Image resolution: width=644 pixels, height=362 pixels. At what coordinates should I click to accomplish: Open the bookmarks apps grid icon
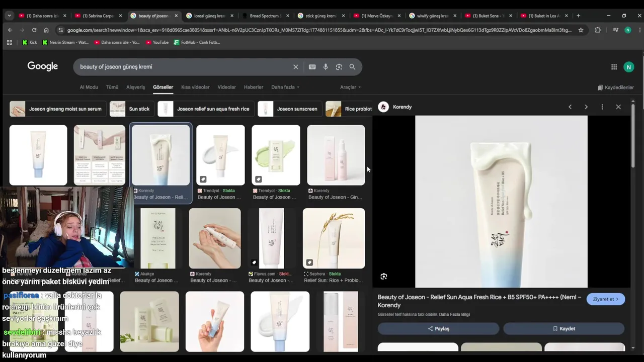9,42
